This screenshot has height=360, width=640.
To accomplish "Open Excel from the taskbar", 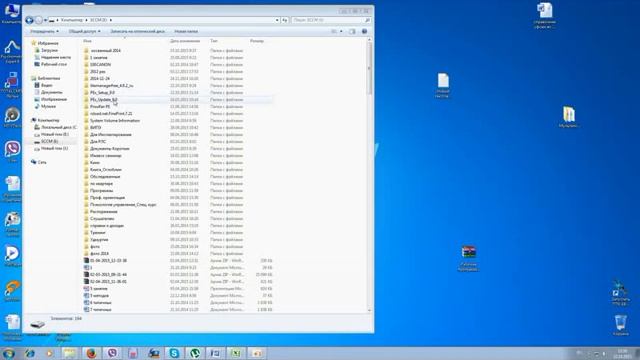I will pos(236,353).
